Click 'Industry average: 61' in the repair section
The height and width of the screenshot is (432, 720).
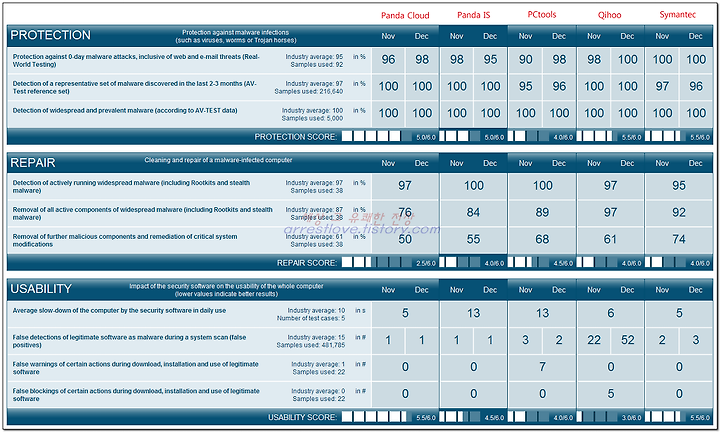coord(313,236)
